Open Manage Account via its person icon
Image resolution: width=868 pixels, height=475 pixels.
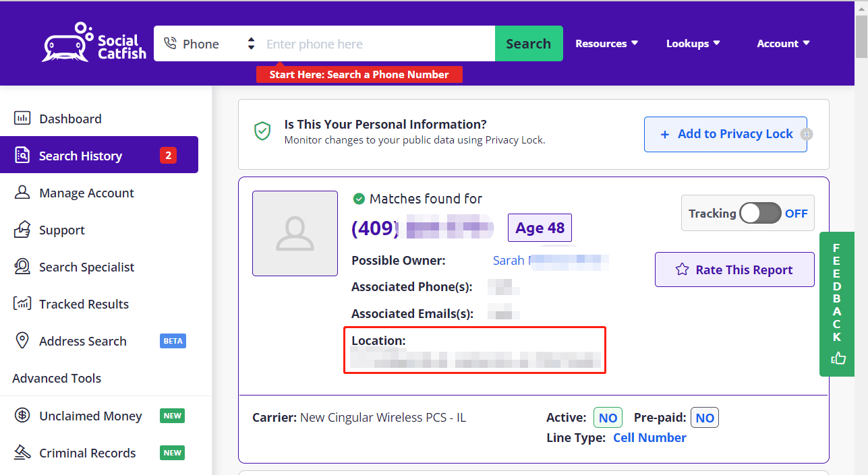pyautogui.click(x=22, y=193)
